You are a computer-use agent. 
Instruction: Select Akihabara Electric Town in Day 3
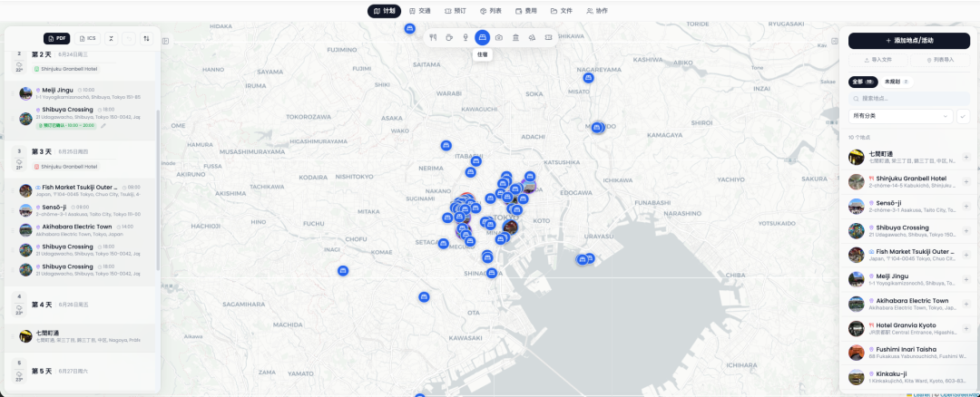coord(82,229)
